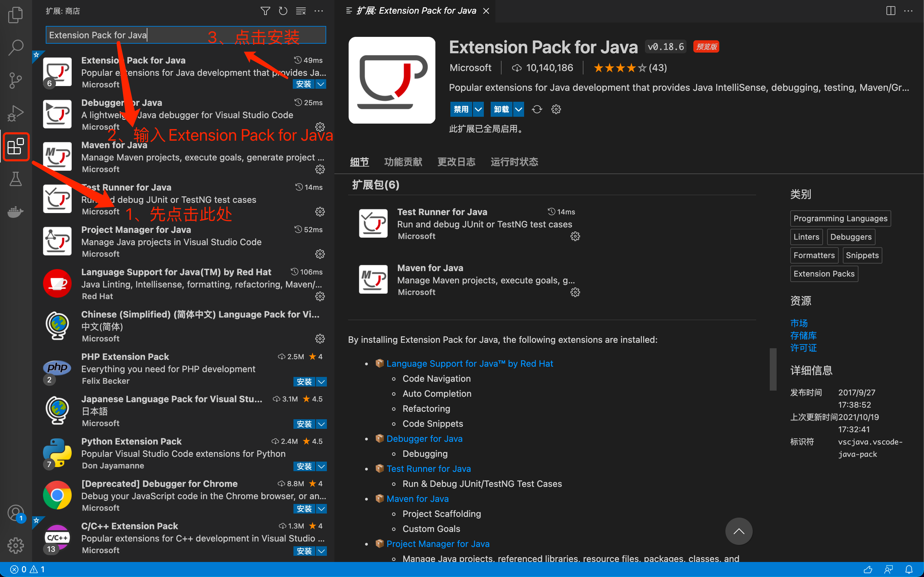This screenshot has height=577, width=924.
Task: Open the Microsoft publisher name in header
Action: tap(470, 68)
